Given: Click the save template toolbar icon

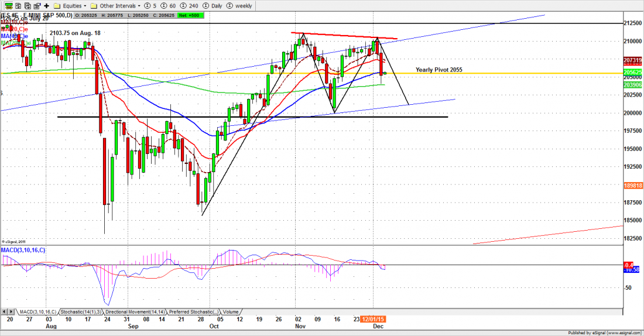Looking at the screenshot, I should click(x=36, y=5).
